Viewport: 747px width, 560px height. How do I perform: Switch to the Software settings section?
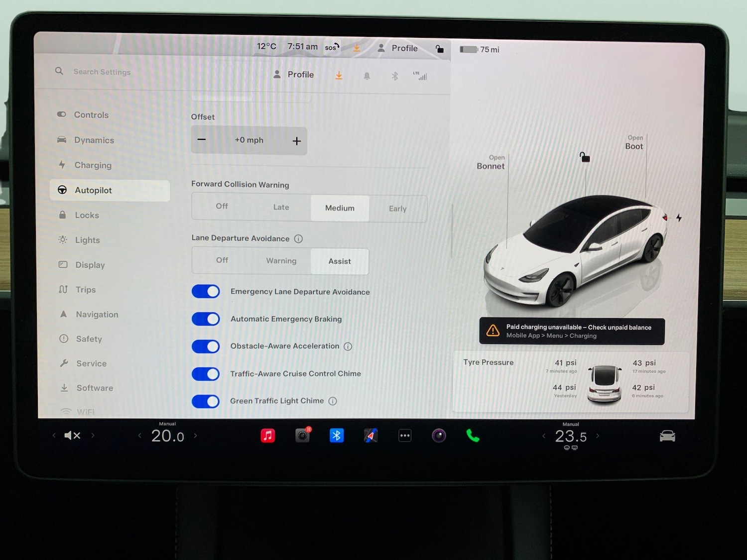coord(95,388)
